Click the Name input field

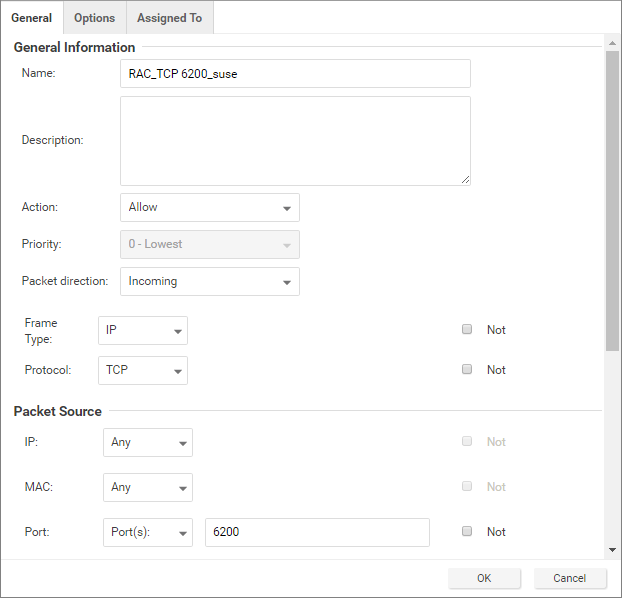point(295,74)
